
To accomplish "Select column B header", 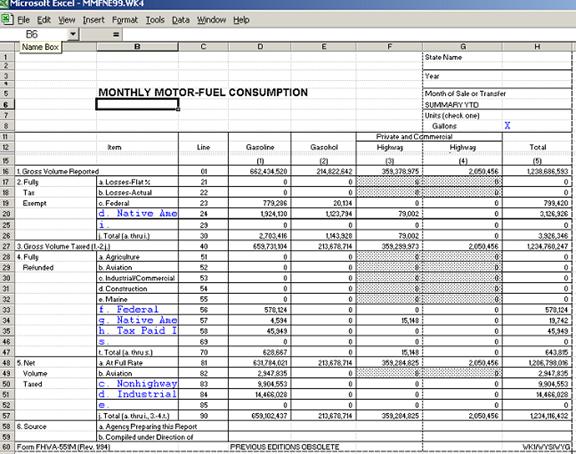I will click(137, 47).
